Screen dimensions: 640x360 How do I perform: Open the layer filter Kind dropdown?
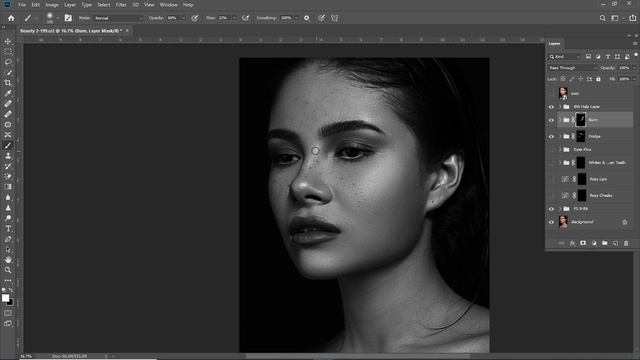pos(565,57)
